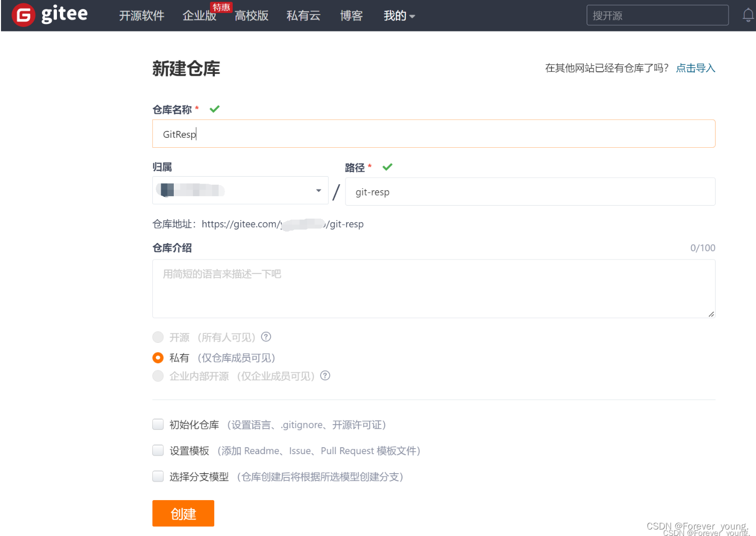Click the help icon beside 企业内部开源 option

tap(325, 375)
